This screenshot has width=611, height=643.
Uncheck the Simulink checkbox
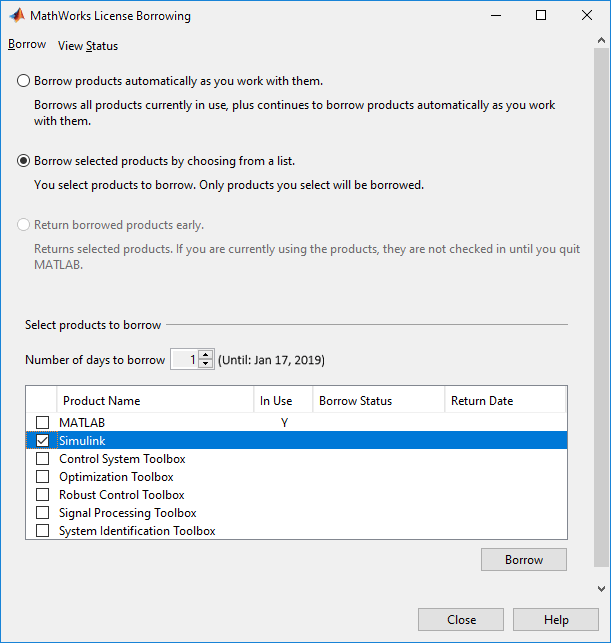click(42, 441)
